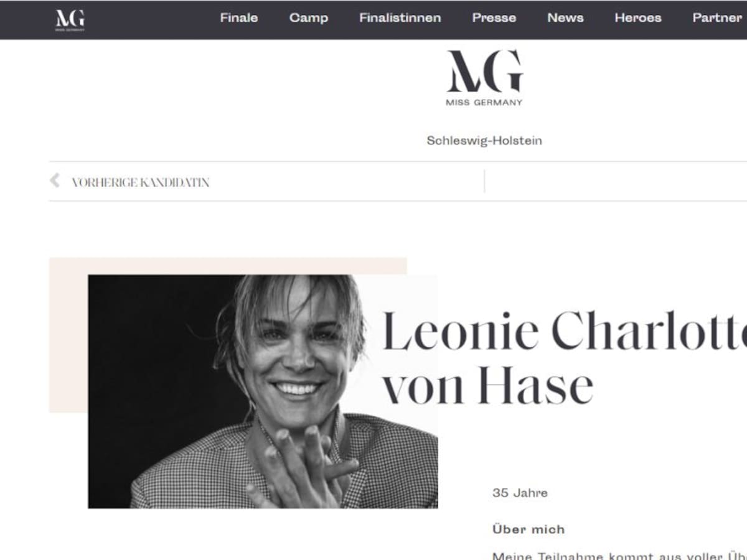Open the Finale menu item
Viewport: 747px width, 560px height.
[x=239, y=18]
